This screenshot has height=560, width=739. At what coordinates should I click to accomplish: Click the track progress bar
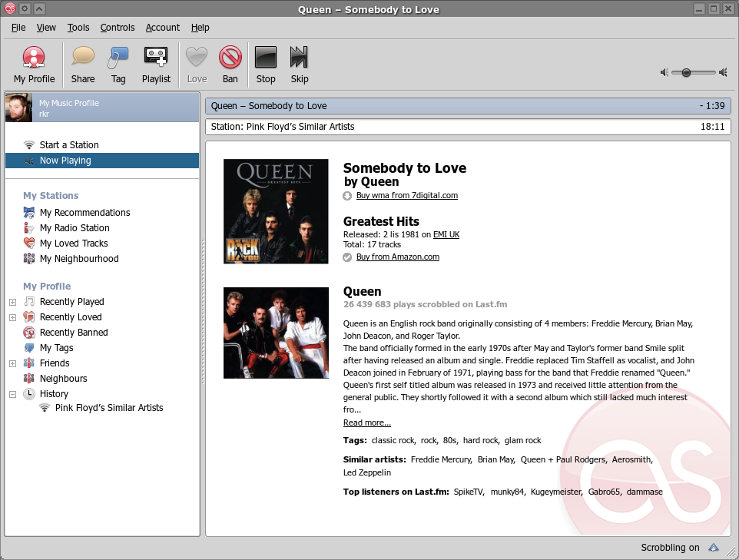468,105
